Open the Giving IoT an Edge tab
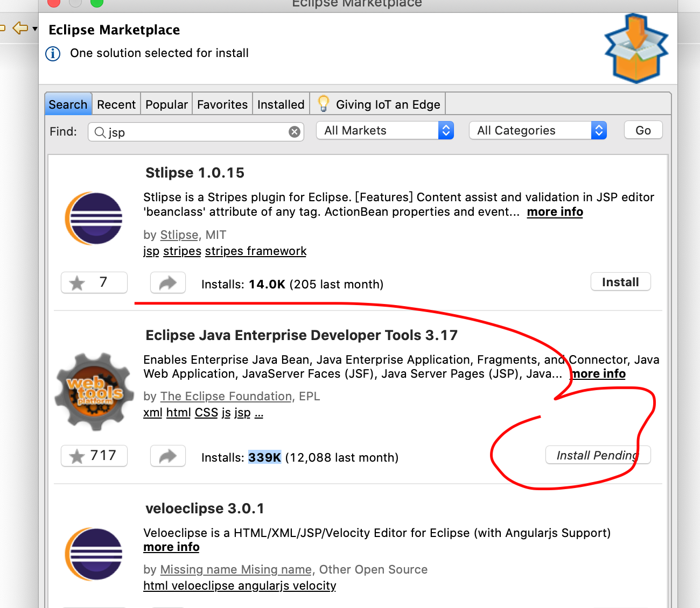Screen dimensions: 700x608 pos(378,104)
